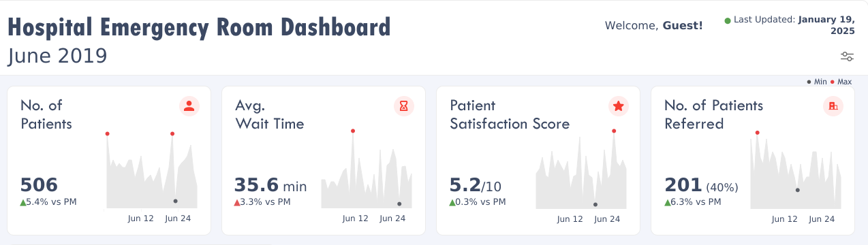Toggle the Min legend item
This screenshot has height=245, width=868.
point(817,82)
